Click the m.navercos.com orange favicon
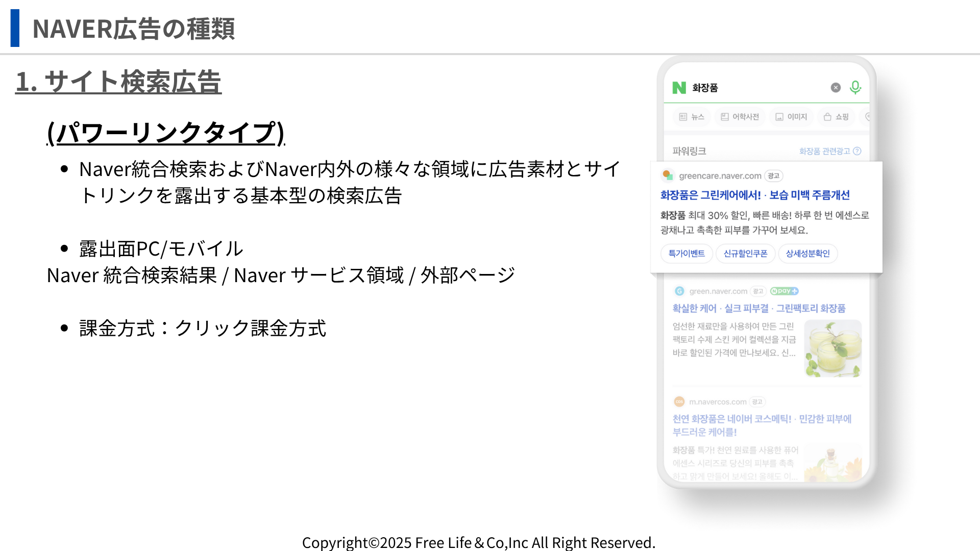The height and width of the screenshot is (551, 980). tap(679, 402)
